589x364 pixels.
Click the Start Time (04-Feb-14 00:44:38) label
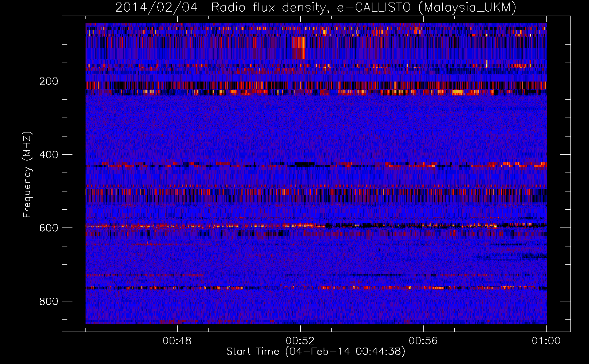tap(316, 352)
